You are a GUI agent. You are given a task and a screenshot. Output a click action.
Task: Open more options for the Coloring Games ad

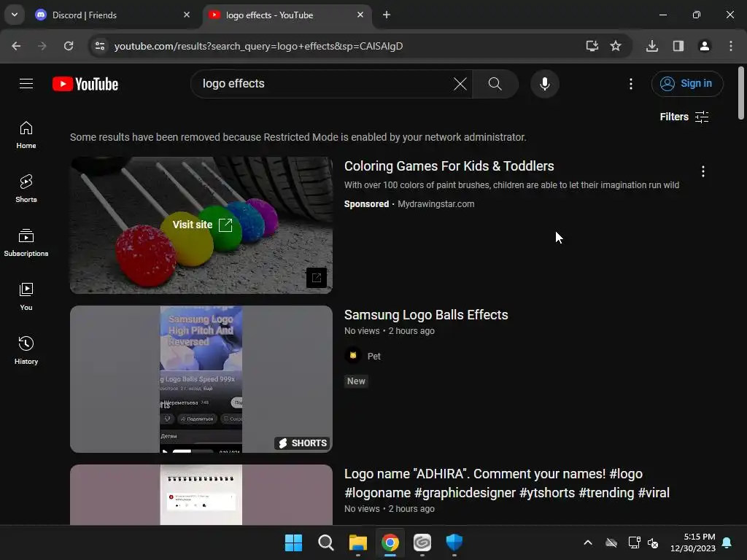pos(703,171)
